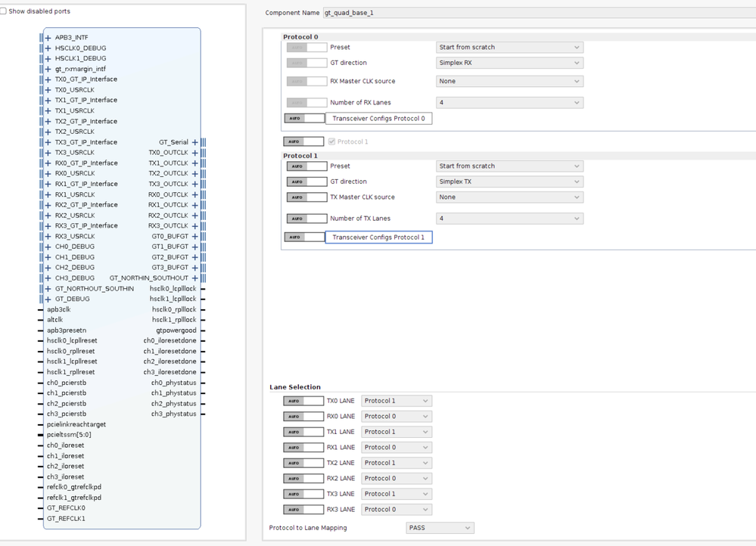This screenshot has width=756, height=546.
Task: Open the Protocol 0 Preset dropdown
Action: [509, 47]
